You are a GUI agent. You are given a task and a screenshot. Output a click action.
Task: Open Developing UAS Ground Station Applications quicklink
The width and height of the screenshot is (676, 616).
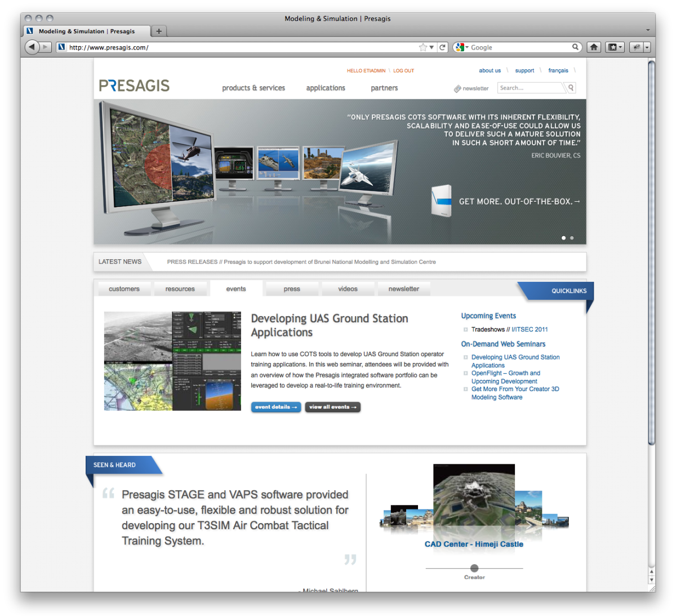coord(515,361)
